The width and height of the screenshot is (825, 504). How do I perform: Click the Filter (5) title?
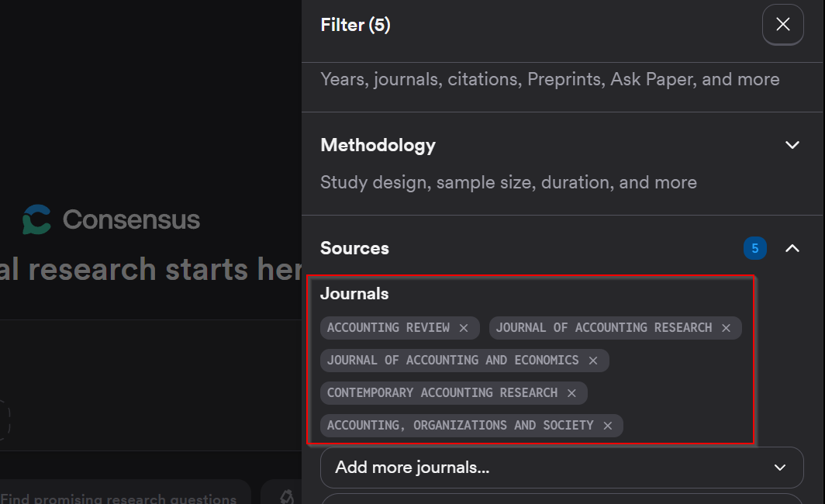tap(355, 25)
